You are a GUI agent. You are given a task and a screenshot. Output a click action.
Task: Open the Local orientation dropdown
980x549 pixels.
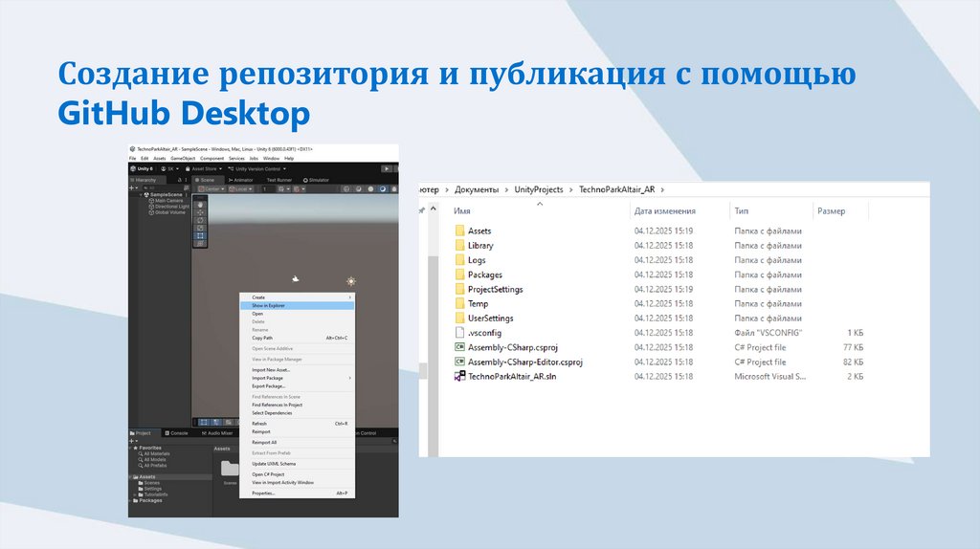(240, 189)
